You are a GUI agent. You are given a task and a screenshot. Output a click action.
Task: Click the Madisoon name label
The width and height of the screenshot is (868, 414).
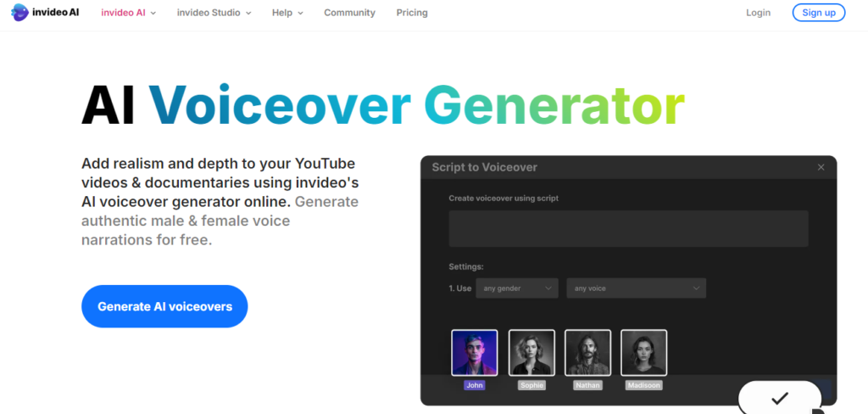pyautogui.click(x=644, y=385)
